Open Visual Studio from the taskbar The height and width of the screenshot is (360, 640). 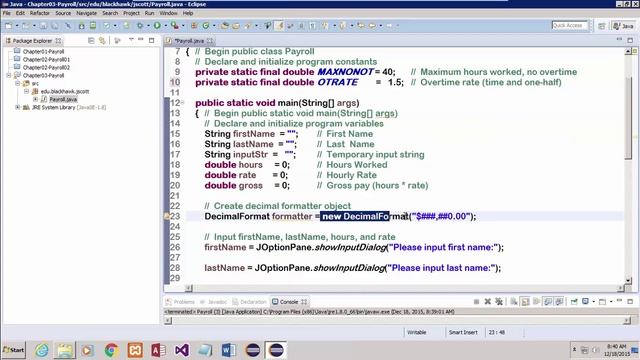click(x=182, y=350)
